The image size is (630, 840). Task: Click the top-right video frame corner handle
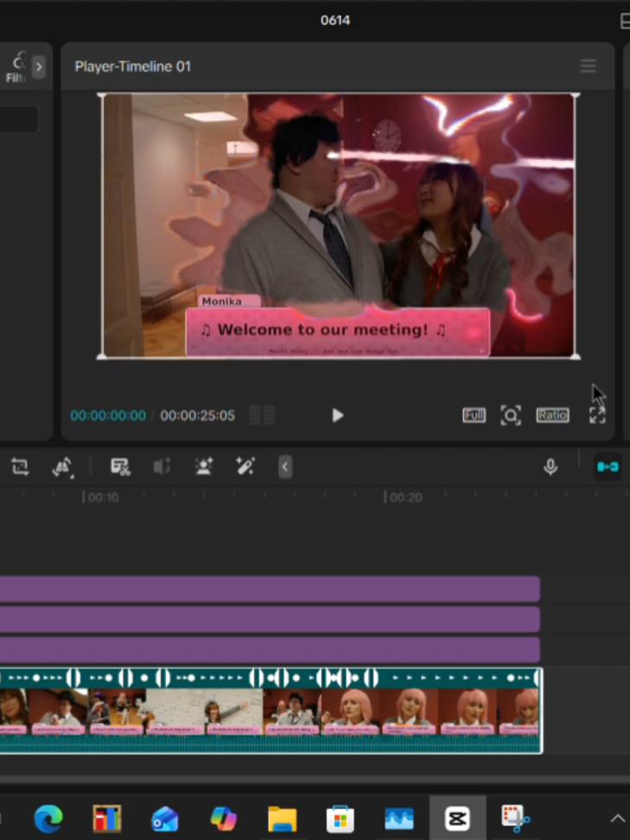[x=576, y=96]
